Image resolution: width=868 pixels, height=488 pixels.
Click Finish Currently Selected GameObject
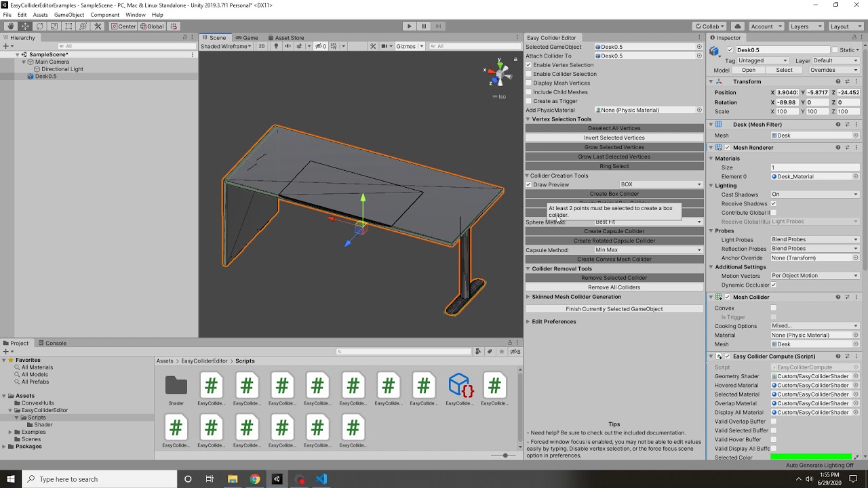coord(614,309)
